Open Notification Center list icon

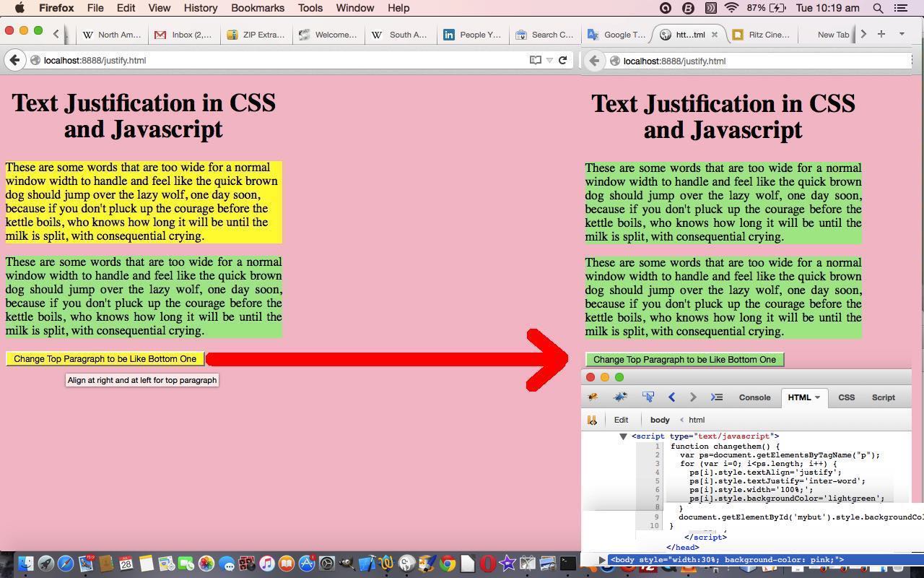(901, 8)
